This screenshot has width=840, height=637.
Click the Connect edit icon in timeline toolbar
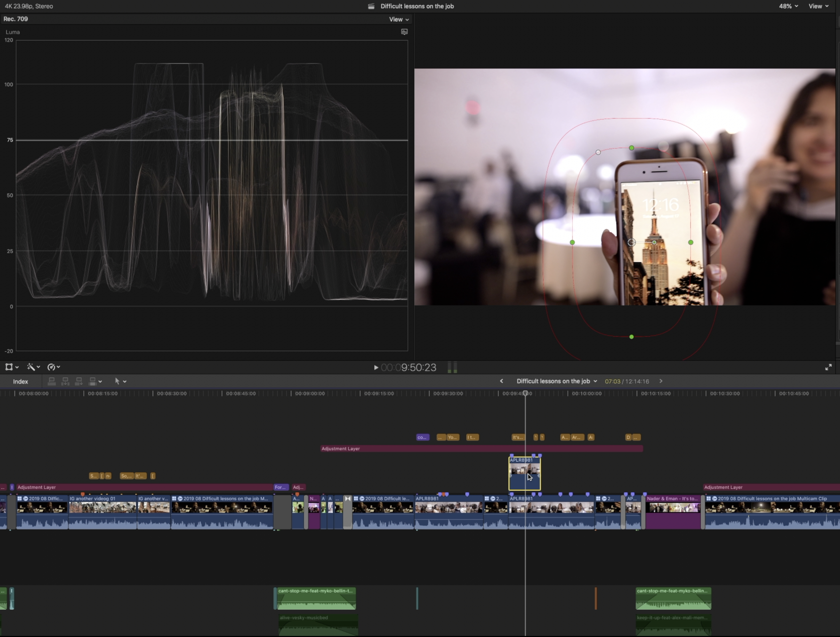point(52,381)
